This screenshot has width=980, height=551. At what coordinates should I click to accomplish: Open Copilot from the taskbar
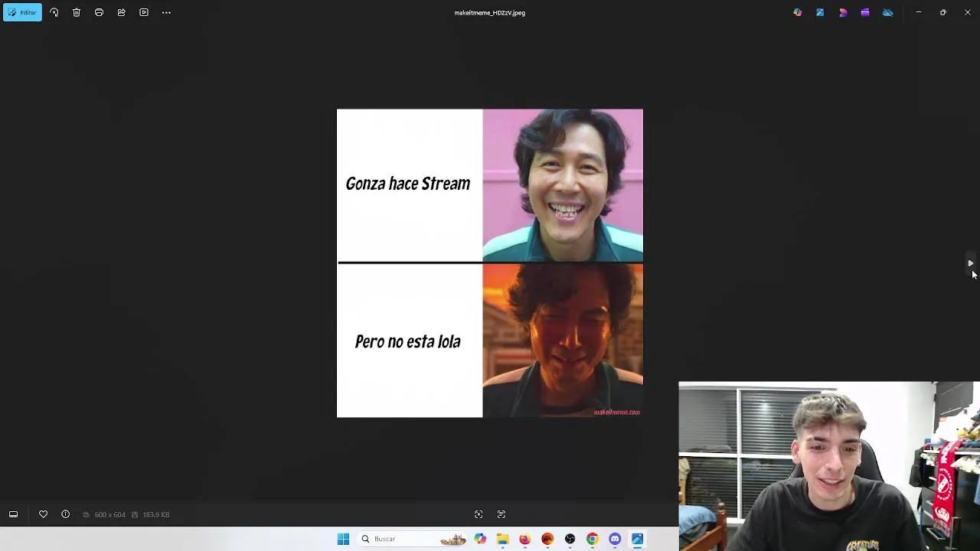(x=480, y=539)
